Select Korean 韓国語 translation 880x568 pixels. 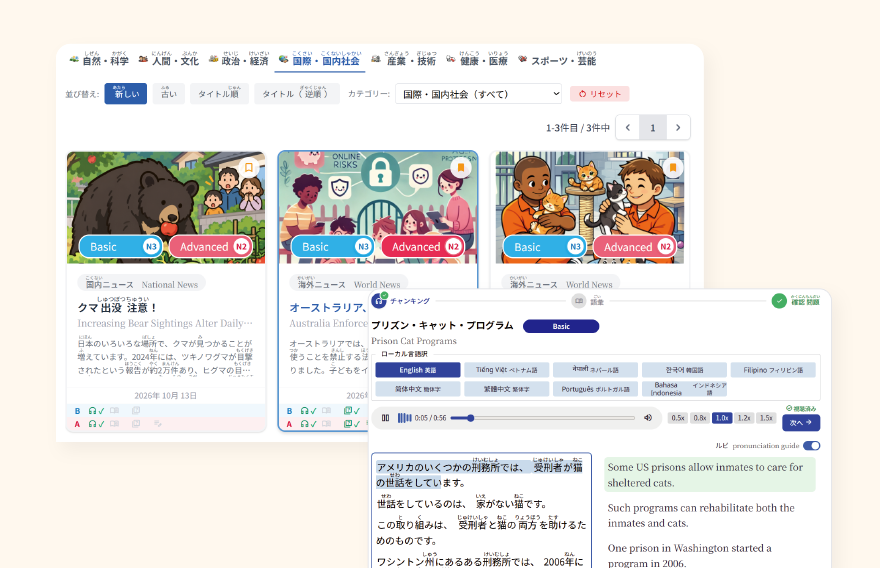point(684,370)
